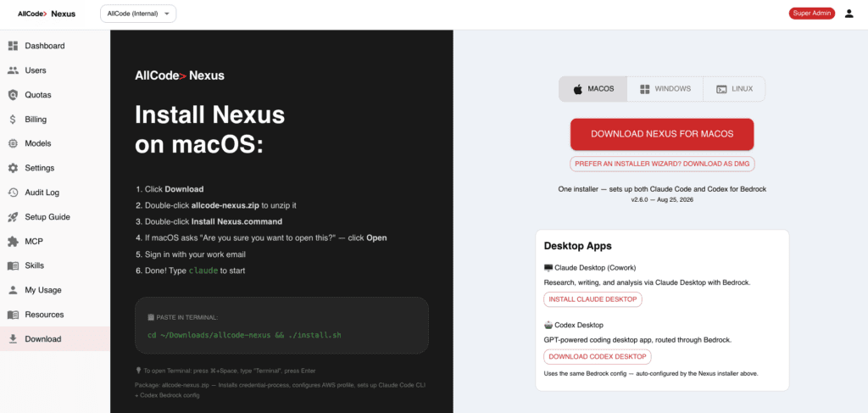This screenshot has height=413, width=868.
Task: Open the Models section
Action: pyautogui.click(x=55, y=143)
